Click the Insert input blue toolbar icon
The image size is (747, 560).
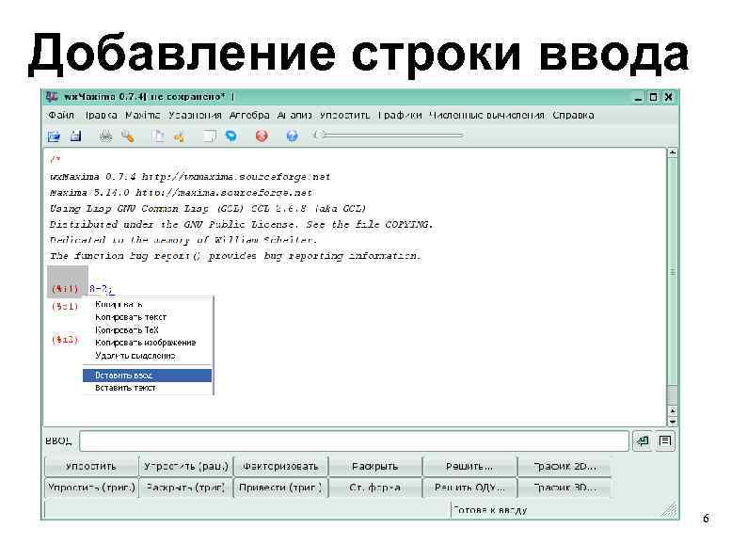(x=231, y=136)
